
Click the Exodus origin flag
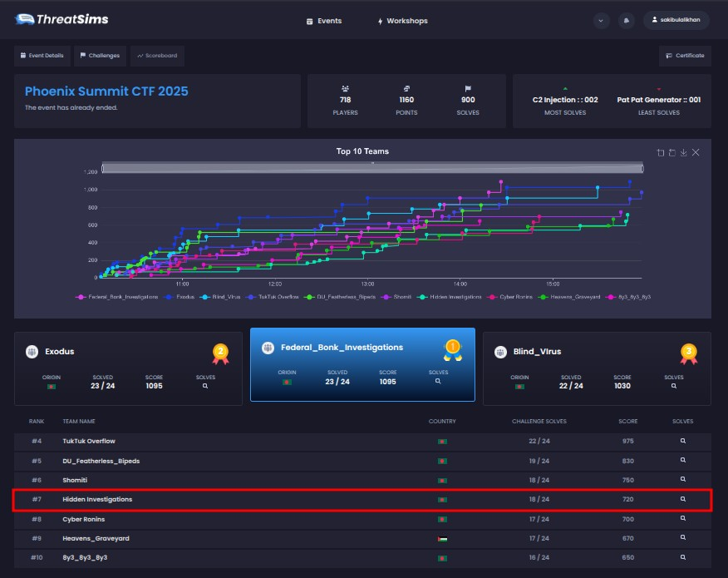[51, 387]
